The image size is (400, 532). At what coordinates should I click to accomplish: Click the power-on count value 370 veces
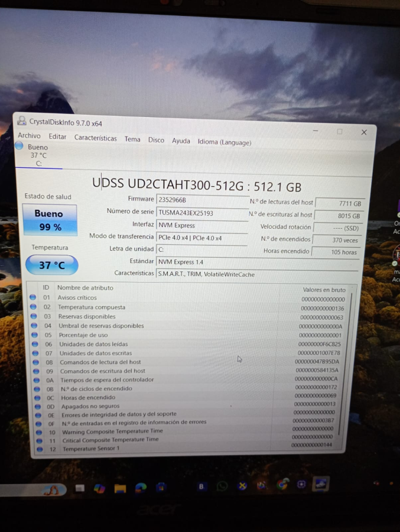tap(337, 240)
